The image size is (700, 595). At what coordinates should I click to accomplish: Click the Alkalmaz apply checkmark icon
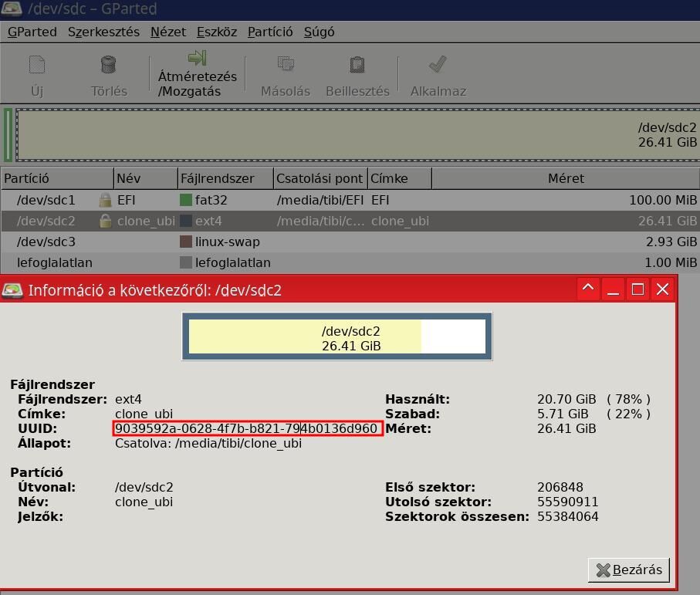[x=438, y=64]
